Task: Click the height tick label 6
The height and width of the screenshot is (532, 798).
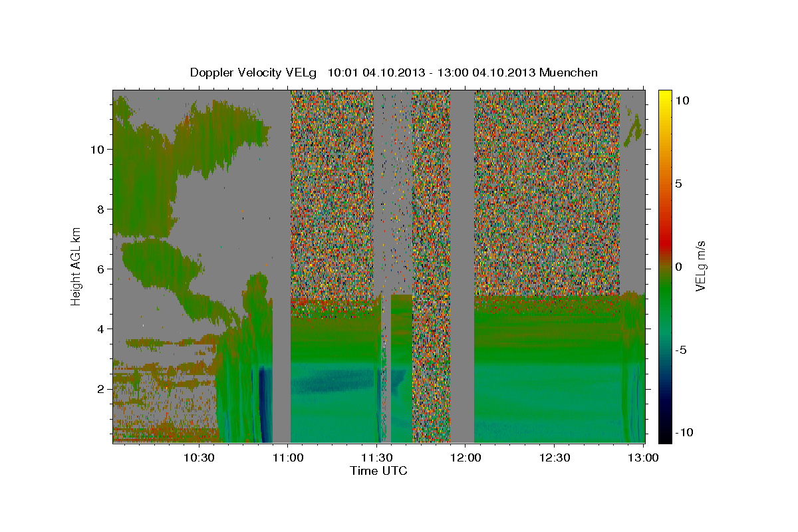Action: (x=102, y=269)
